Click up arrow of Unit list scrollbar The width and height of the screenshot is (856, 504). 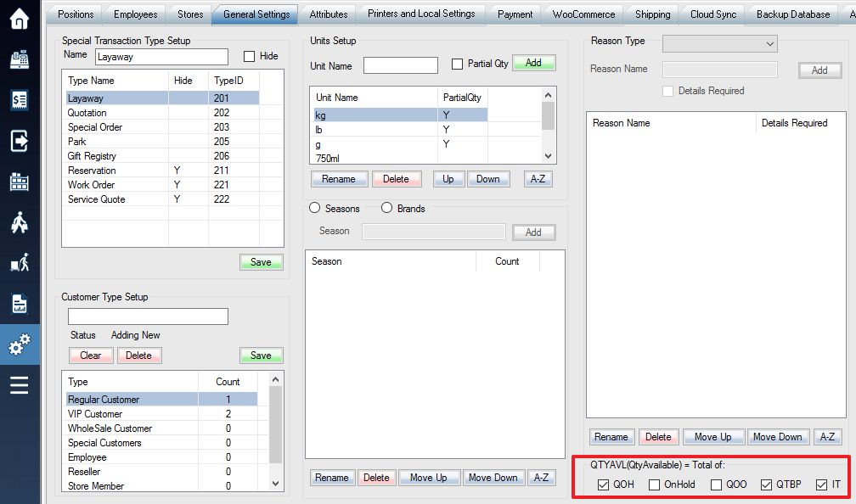[x=548, y=95]
